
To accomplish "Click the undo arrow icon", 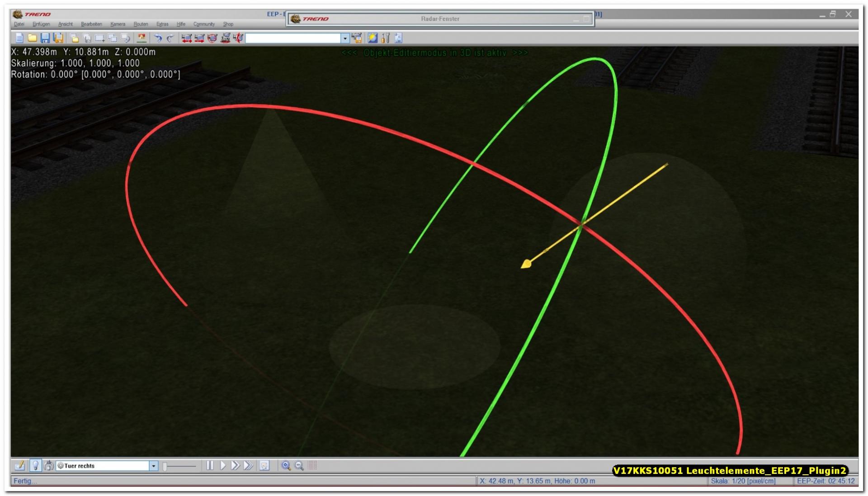I will click(158, 38).
